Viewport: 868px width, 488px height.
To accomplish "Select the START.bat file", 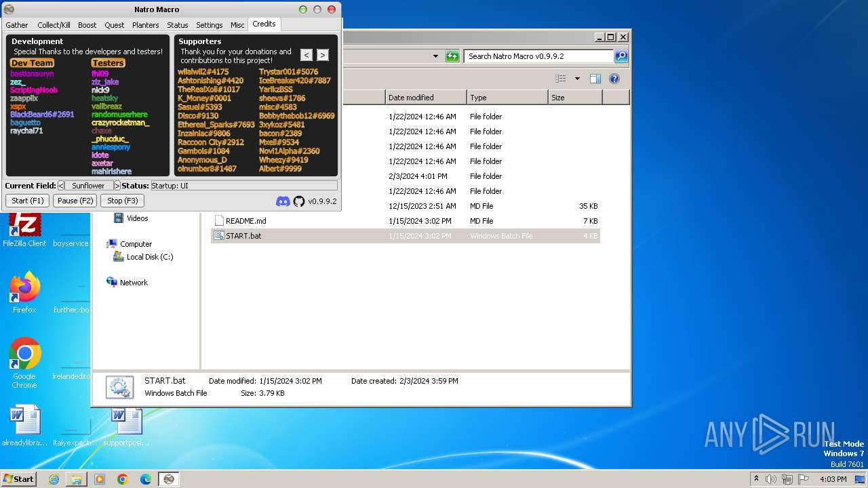I will pyautogui.click(x=406, y=236).
